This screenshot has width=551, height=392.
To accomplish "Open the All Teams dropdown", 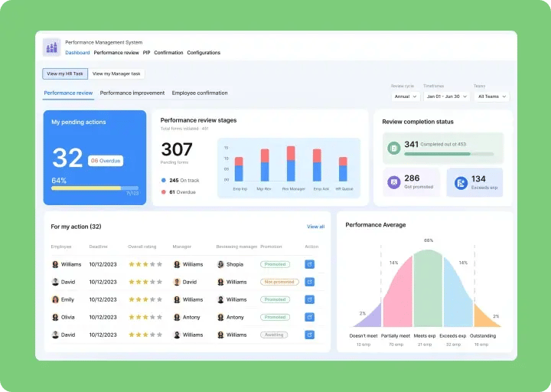I will [x=492, y=96].
